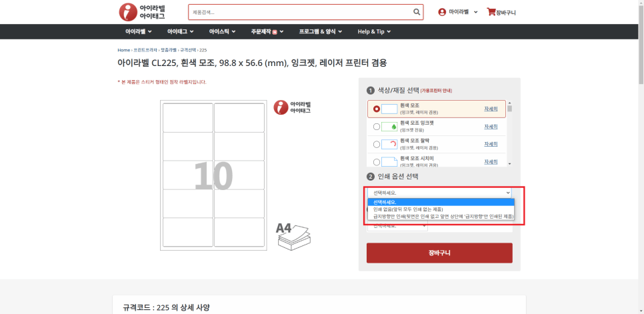
Task: Click the search magnifier icon
Action: [x=417, y=12]
